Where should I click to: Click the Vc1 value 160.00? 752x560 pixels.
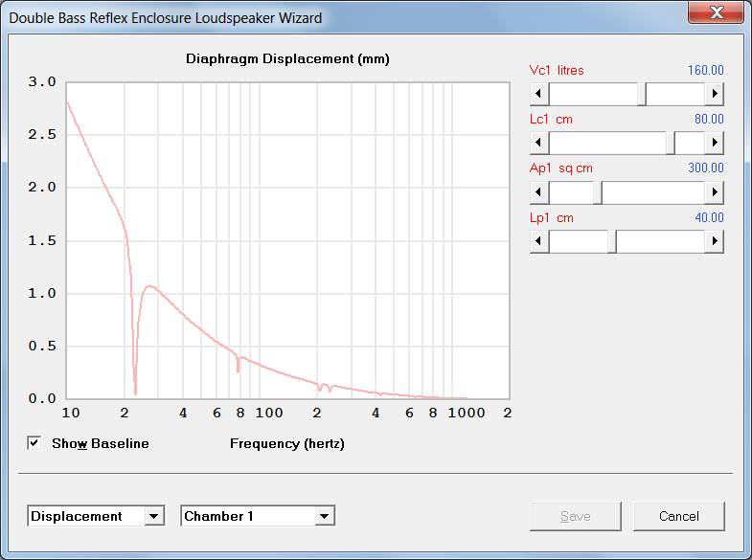point(705,70)
